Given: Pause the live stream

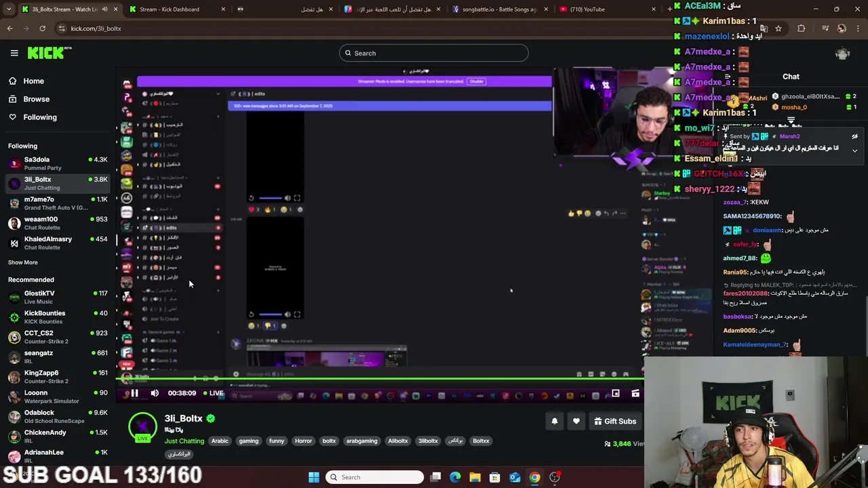Looking at the screenshot, I should coord(134,393).
